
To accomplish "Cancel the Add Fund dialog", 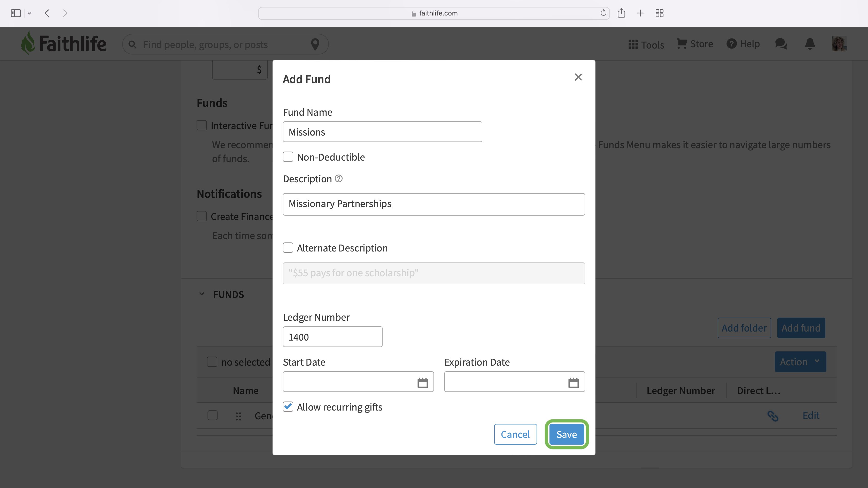I will 515,434.
